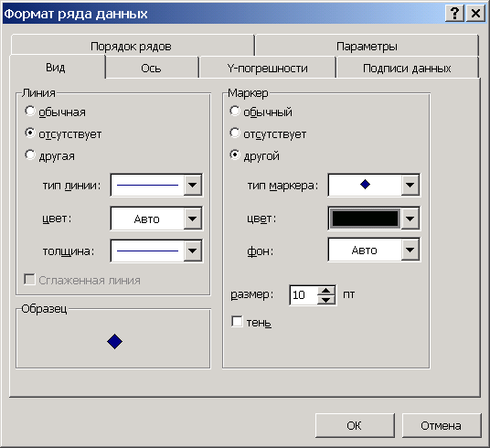Enable the тень shadow checkbox
This screenshot has height=448, width=490.
click(237, 322)
